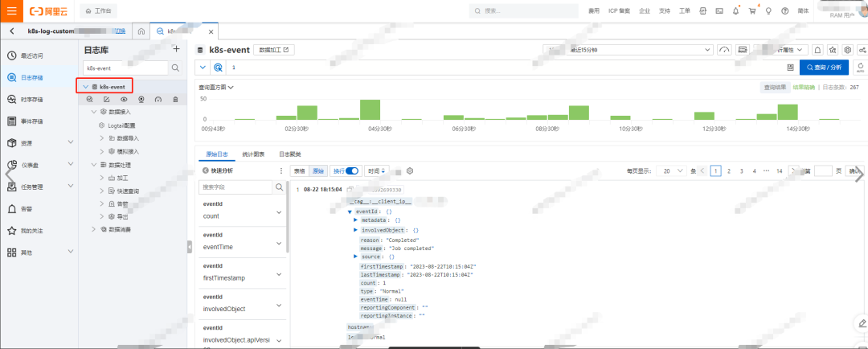Go to page 2 of log results
868x349 pixels.
(729, 170)
